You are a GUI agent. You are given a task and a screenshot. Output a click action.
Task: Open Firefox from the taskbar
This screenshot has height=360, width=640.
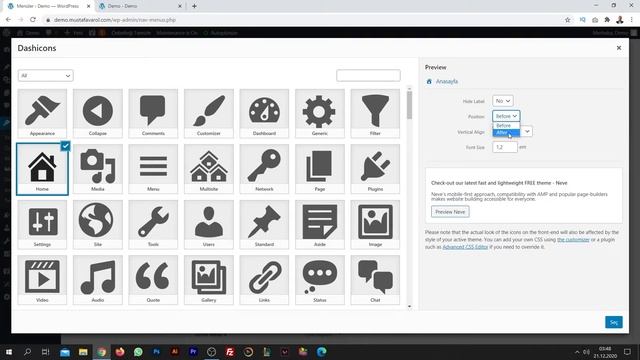(x=120, y=352)
